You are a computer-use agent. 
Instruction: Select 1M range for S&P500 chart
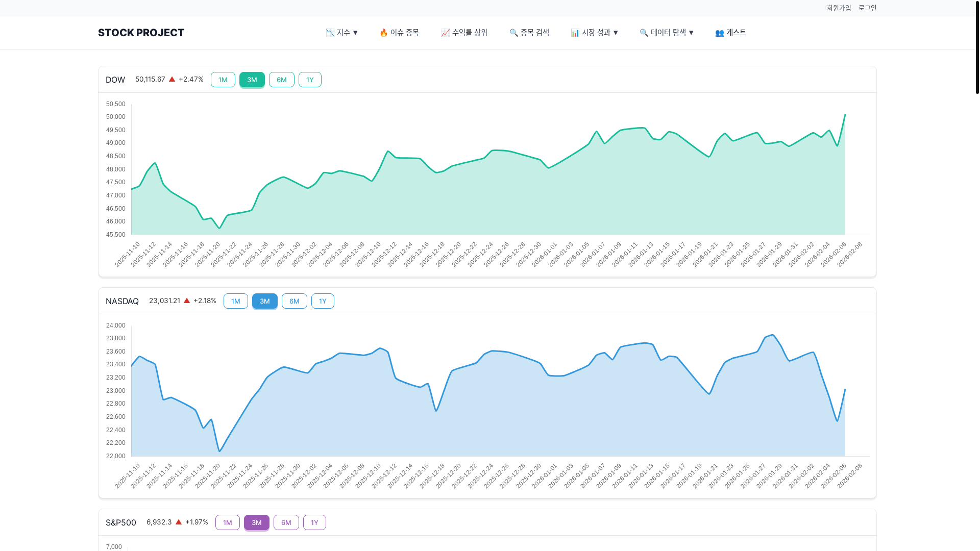click(x=228, y=522)
